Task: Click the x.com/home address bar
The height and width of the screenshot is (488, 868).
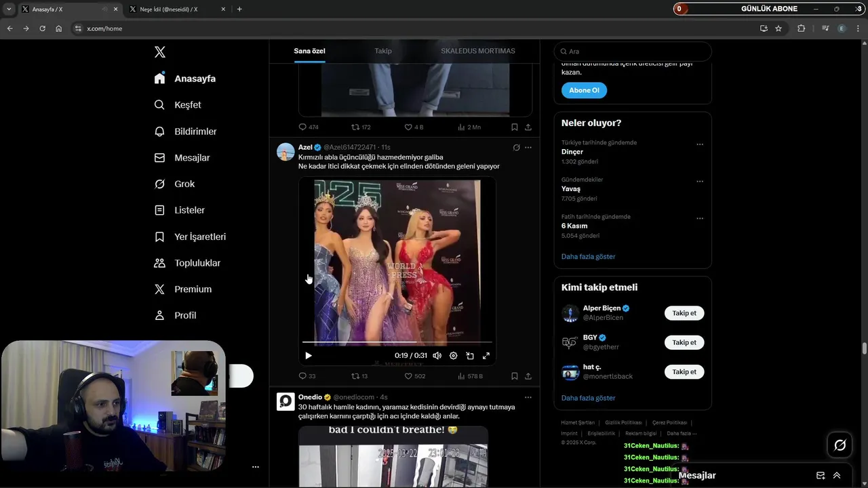Action: (414, 28)
